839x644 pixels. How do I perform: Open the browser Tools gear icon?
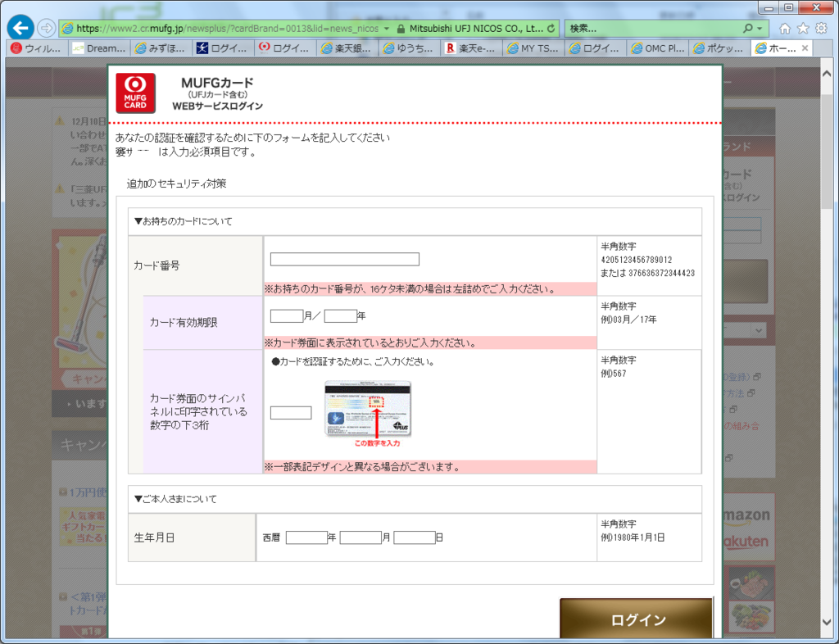pos(821,29)
